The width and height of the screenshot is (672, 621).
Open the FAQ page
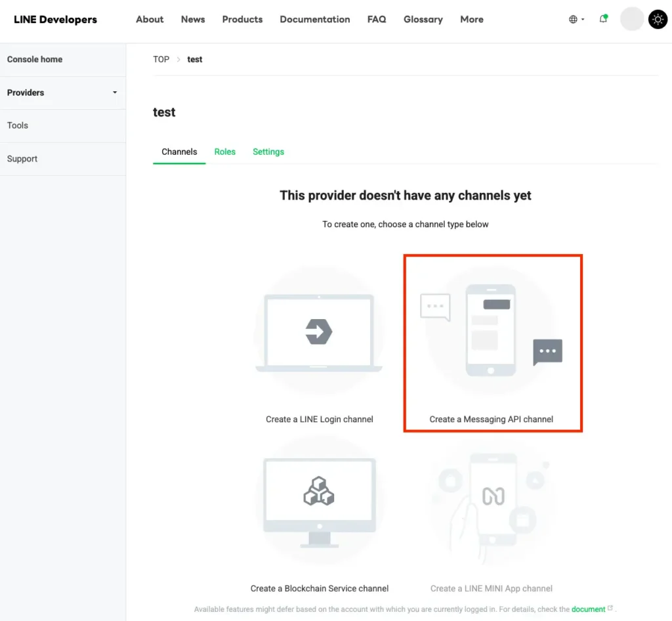(x=377, y=19)
